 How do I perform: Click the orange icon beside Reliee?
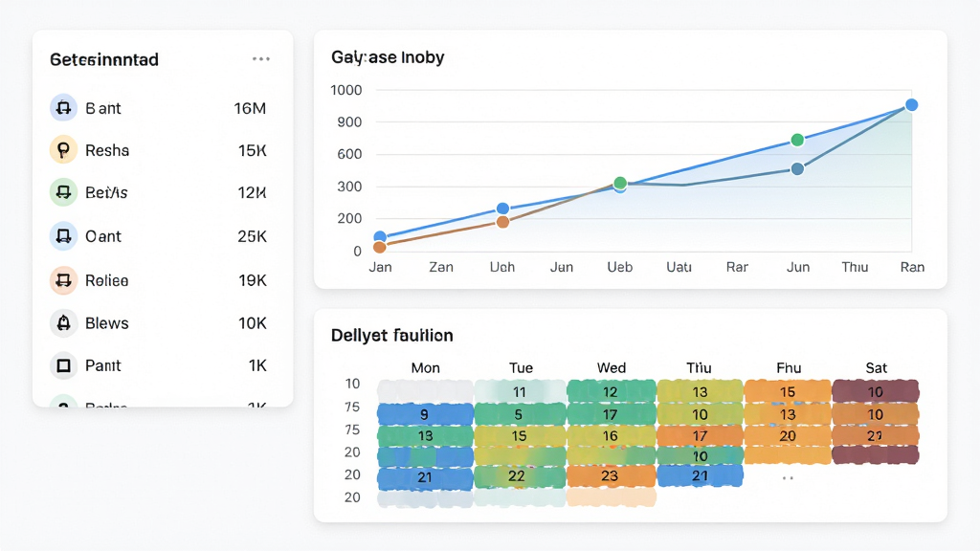63,280
